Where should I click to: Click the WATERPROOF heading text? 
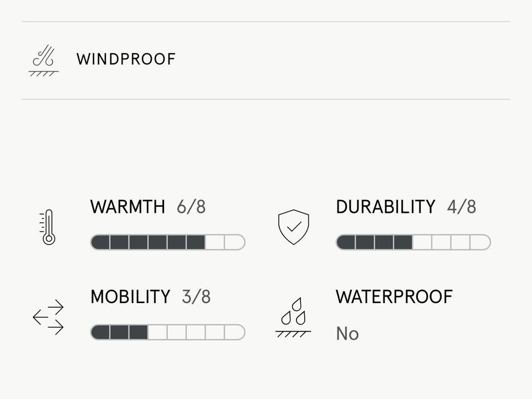[x=394, y=296]
